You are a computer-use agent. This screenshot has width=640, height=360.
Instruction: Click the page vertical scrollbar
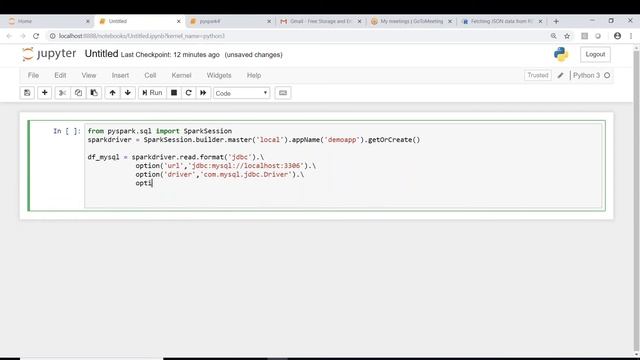coord(636,200)
